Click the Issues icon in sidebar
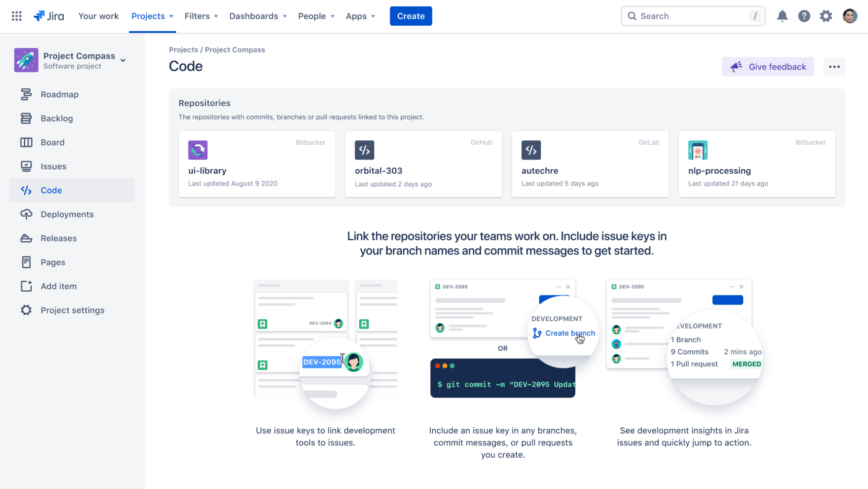The image size is (868, 489). coord(26,166)
